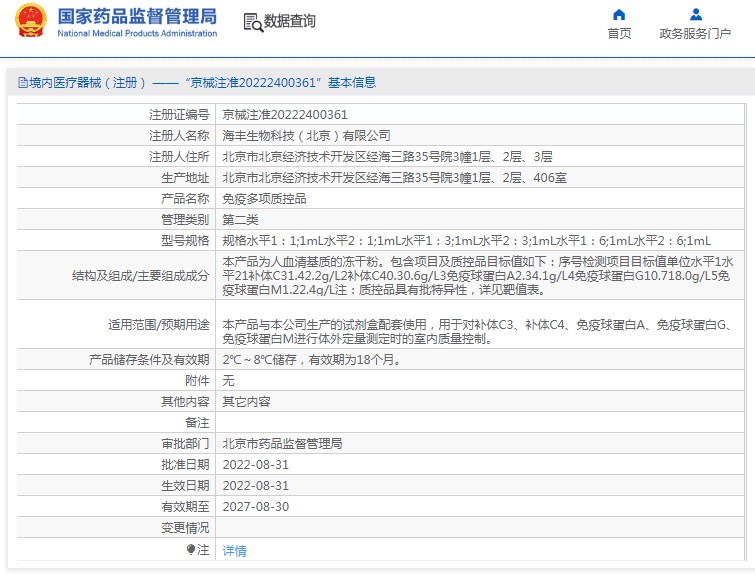Click 第二类 management category value

click(x=240, y=220)
